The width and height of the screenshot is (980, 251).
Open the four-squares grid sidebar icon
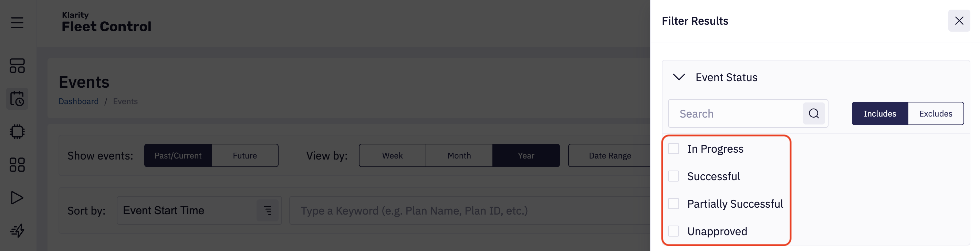(17, 165)
